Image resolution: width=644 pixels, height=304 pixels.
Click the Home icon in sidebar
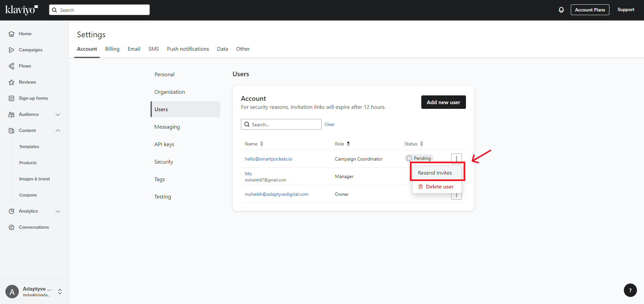point(11,34)
